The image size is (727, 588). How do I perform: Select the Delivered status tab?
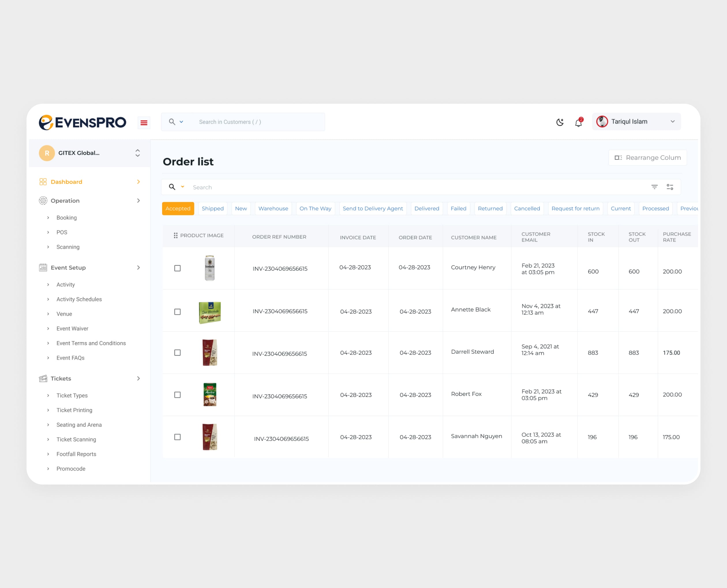(x=426, y=209)
